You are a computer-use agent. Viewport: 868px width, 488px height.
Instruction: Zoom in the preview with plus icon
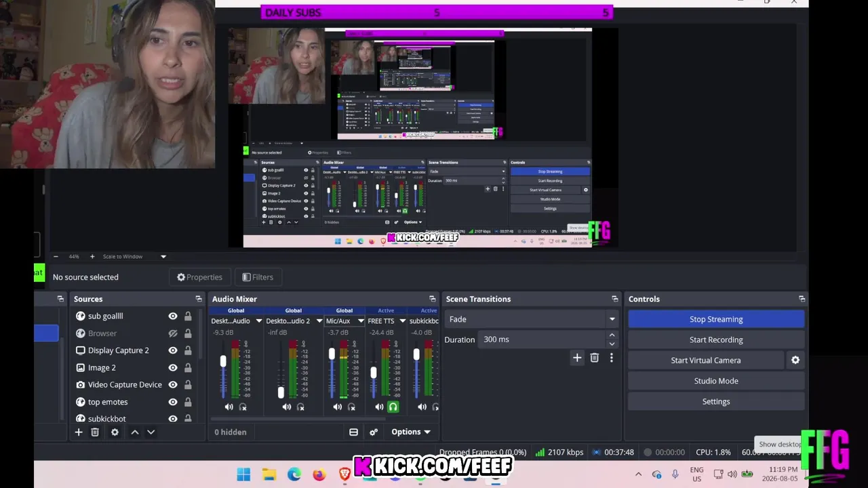(92, 257)
